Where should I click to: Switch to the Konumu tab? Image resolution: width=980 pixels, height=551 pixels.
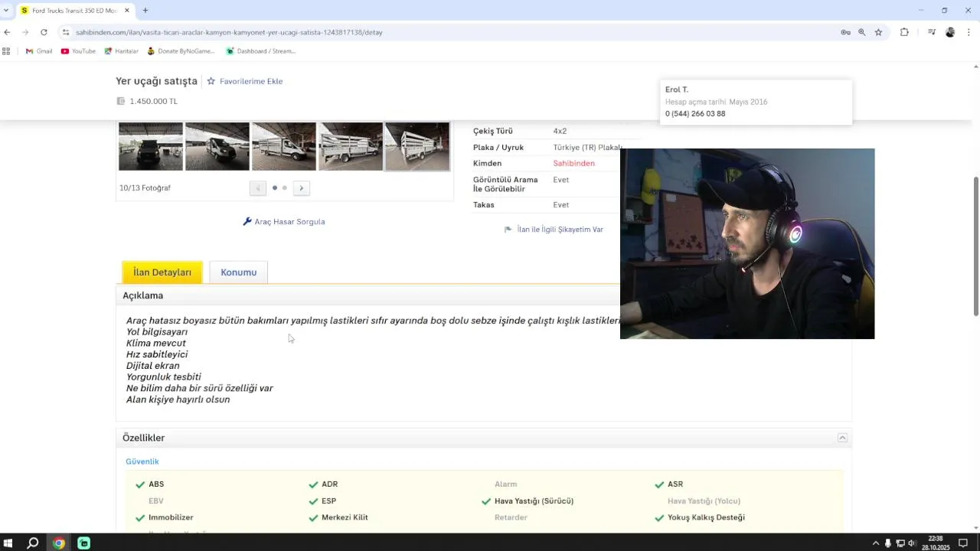239,272
